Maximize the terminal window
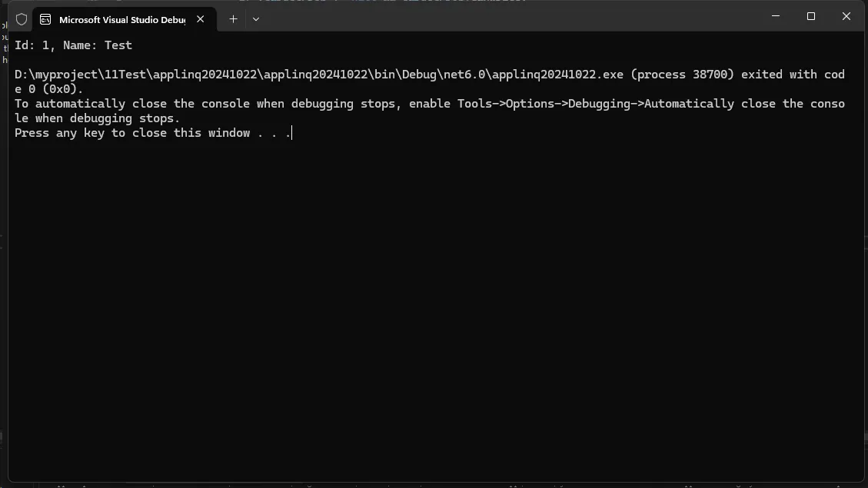The image size is (868, 488). pyautogui.click(x=810, y=16)
